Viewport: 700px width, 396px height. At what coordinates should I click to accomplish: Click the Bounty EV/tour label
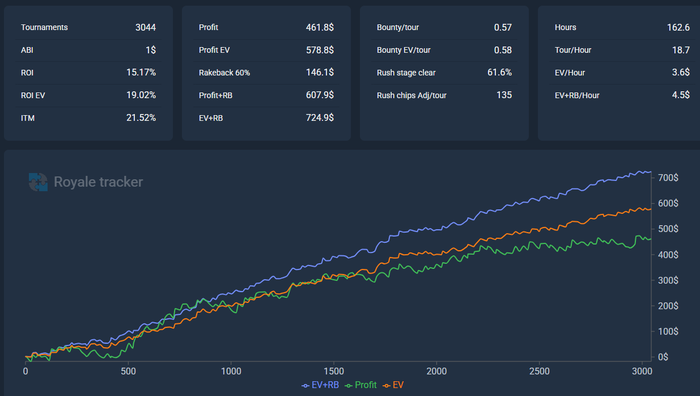coord(404,50)
